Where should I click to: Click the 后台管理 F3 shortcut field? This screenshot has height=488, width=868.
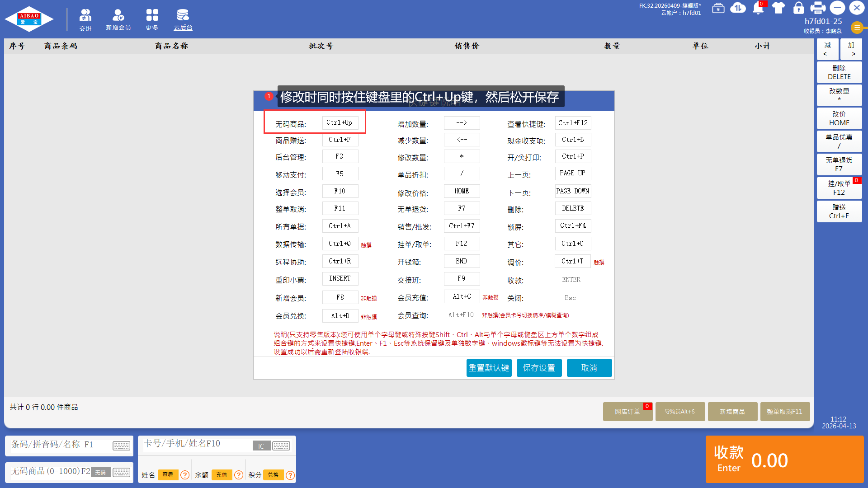pyautogui.click(x=340, y=156)
